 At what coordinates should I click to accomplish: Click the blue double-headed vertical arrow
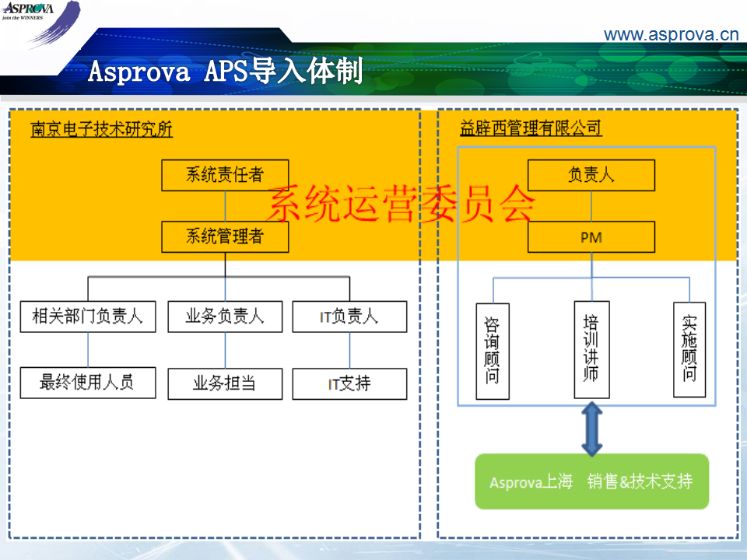click(591, 429)
